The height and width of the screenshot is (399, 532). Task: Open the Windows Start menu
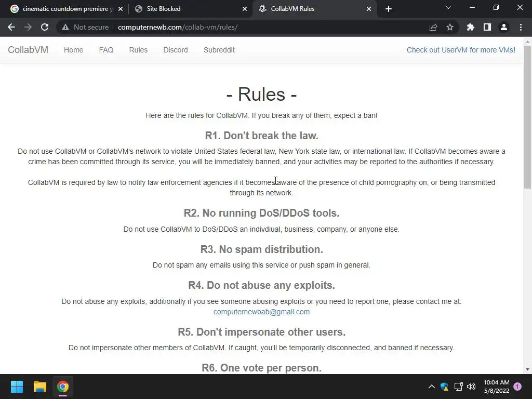pyautogui.click(x=17, y=387)
